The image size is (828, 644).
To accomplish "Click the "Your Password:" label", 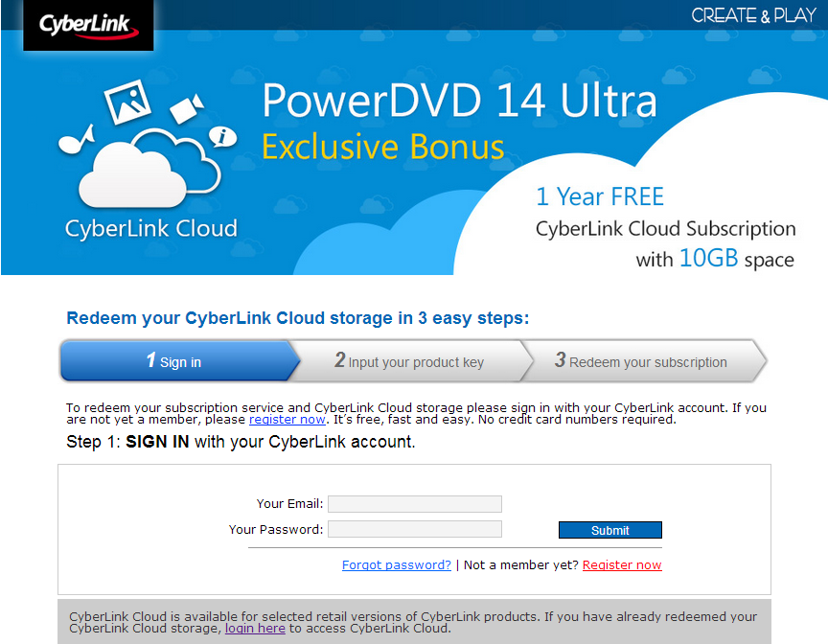I will click(x=276, y=529).
